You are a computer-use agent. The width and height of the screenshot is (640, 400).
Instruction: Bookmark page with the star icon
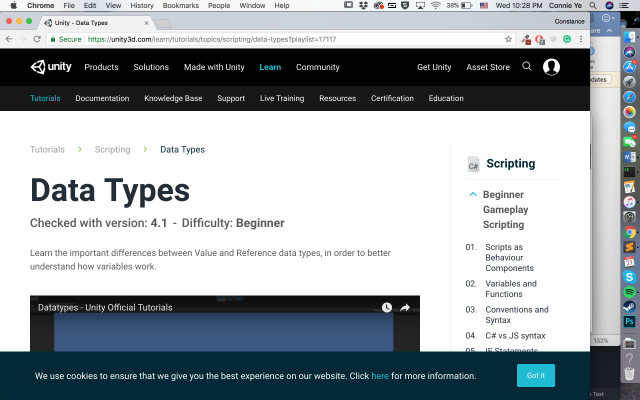(508, 39)
